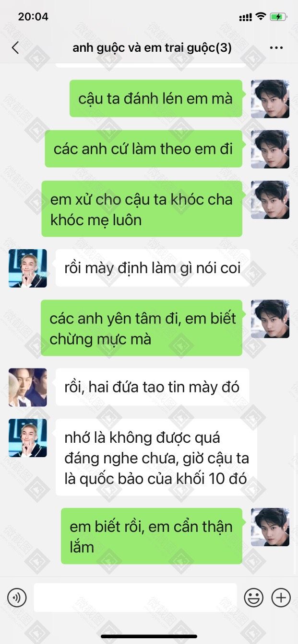This screenshot has width=298, height=644.
Task: Tap avatar beside "nhớ là không được quá đáng"
Action: (28, 438)
